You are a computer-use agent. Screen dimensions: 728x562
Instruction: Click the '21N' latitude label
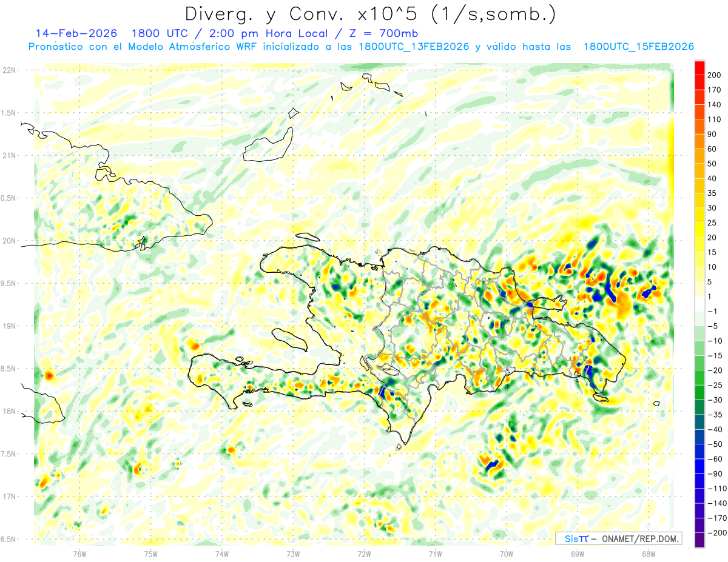click(x=9, y=155)
